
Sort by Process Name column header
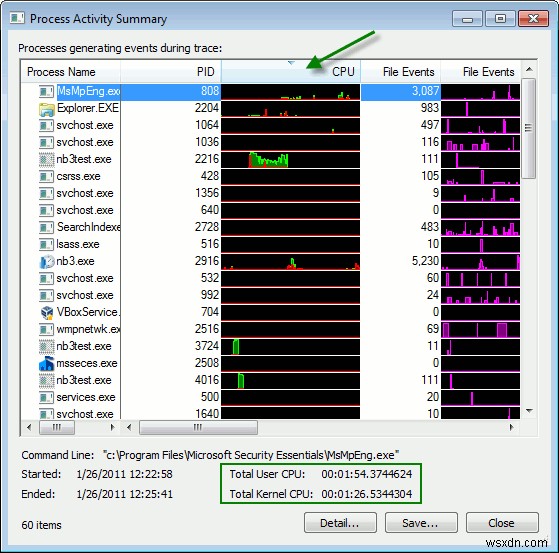[71, 72]
